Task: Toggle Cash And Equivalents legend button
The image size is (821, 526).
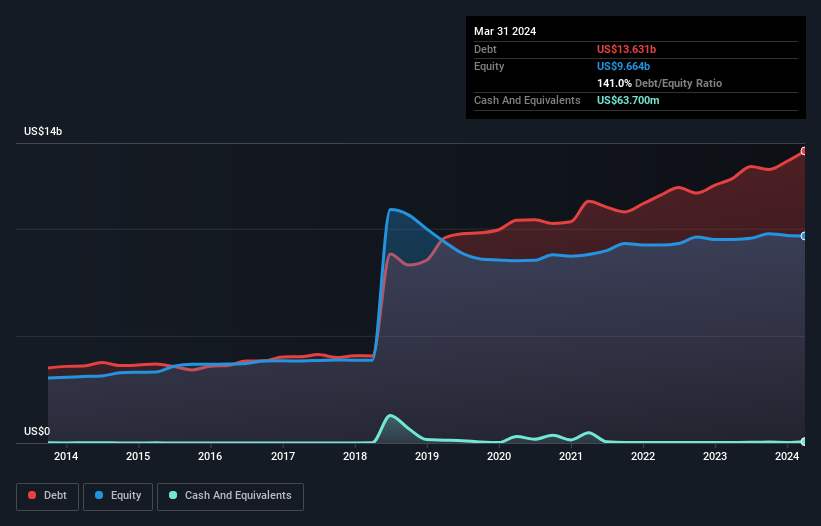Action: click(x=230, y=496)
